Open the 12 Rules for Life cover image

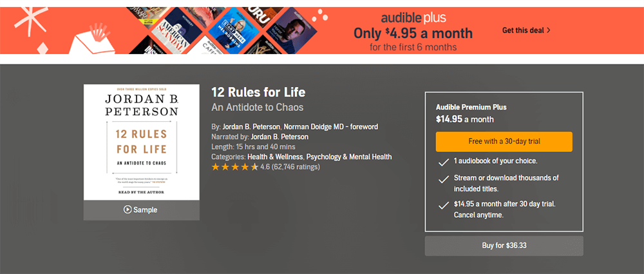pos(141,142)
